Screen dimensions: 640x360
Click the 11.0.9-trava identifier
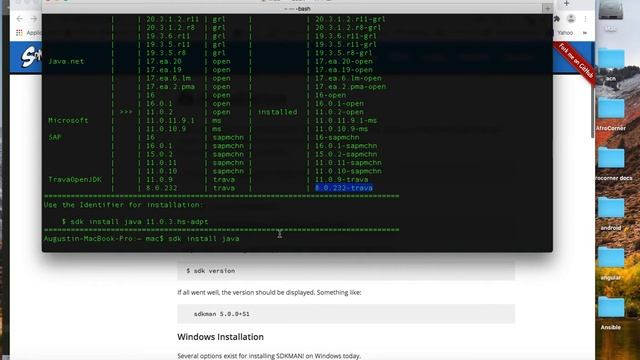click(342, 180)
